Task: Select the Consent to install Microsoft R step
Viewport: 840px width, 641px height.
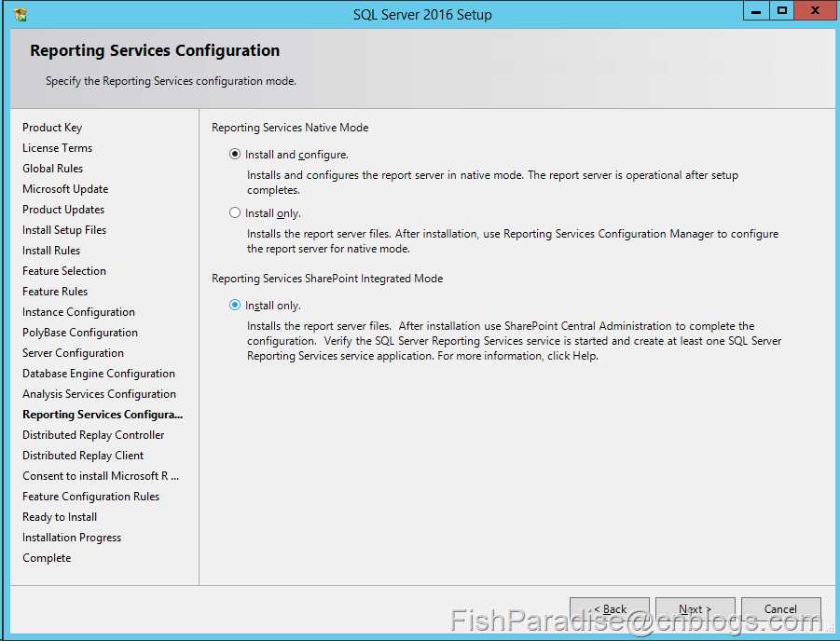Action: [x=101, y=476]
